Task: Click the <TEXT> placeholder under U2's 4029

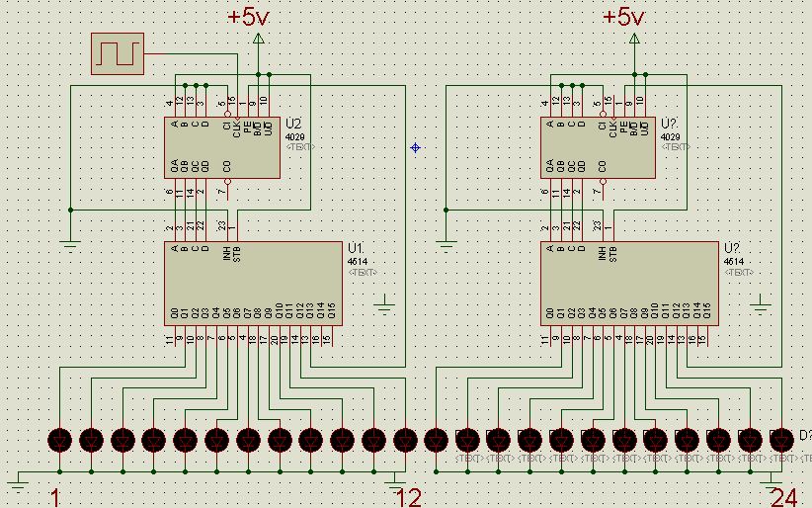Action: click(300, 147)
